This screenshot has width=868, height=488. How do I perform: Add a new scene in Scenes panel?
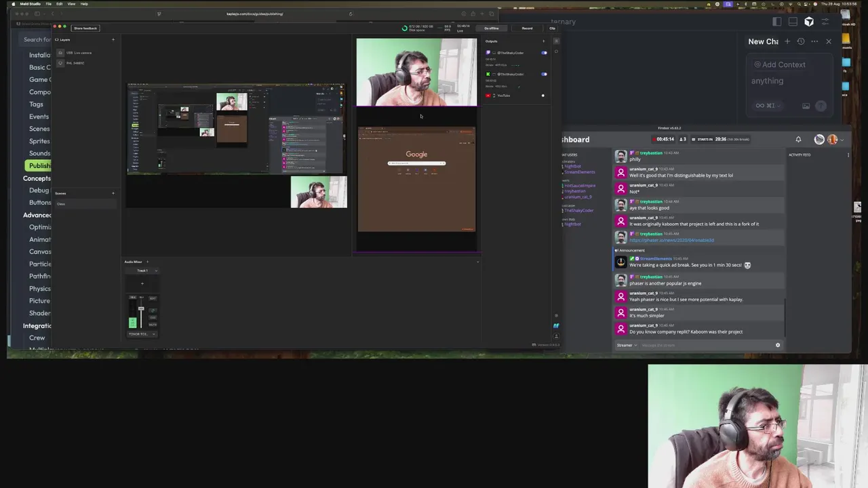point(113,193)
